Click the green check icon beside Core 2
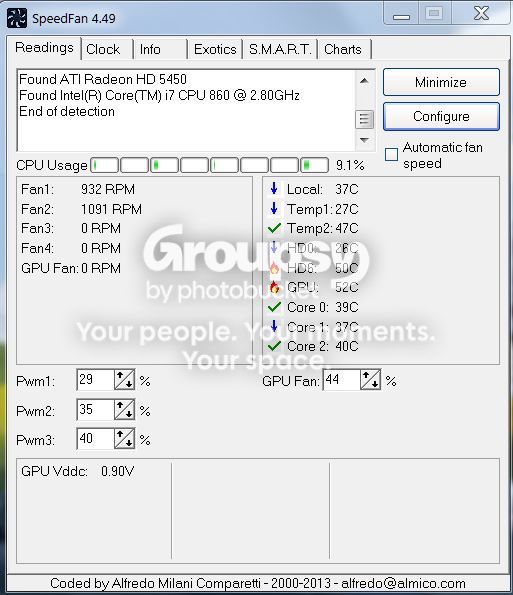513x595 pixels. [274, 346]
